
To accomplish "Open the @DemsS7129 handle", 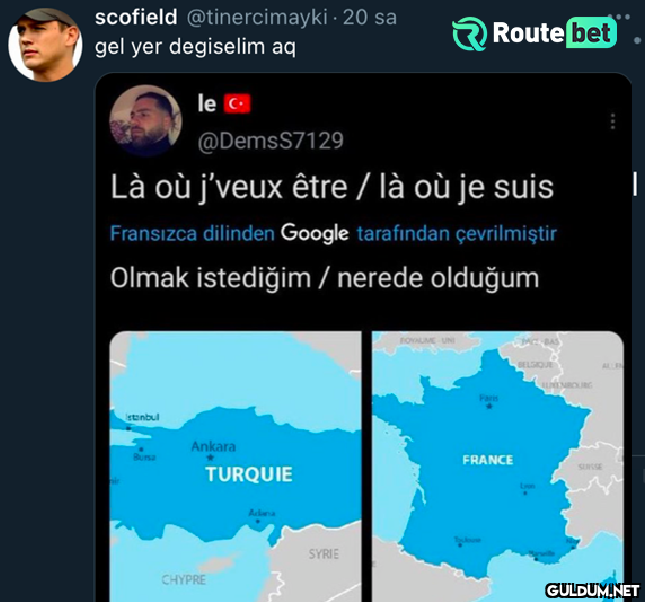I will point(271,141).
